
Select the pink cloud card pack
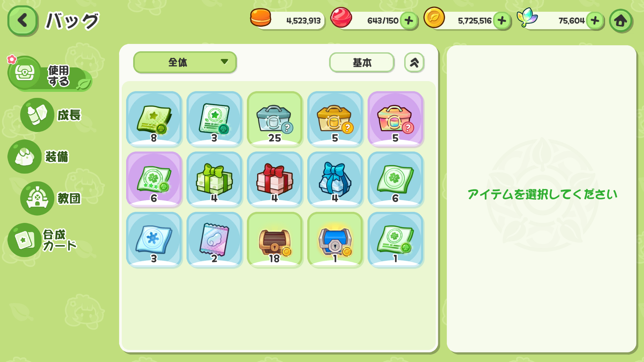[x=214, y=240]
